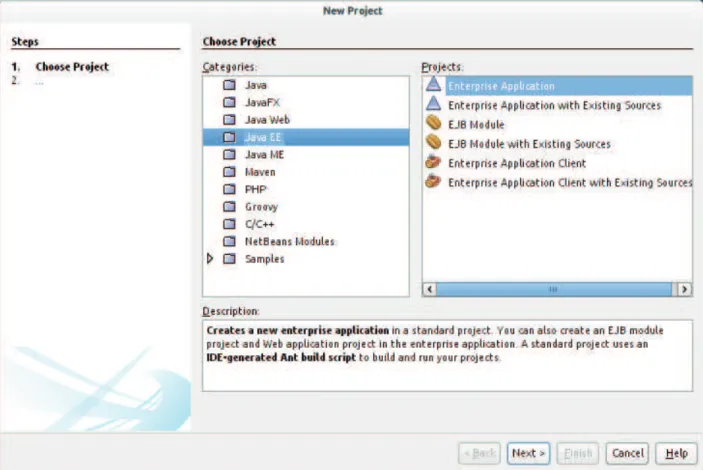Click Projects list scroll right arrow
Image resolution: width=703 pixels, height=470 pixels.
684,289
